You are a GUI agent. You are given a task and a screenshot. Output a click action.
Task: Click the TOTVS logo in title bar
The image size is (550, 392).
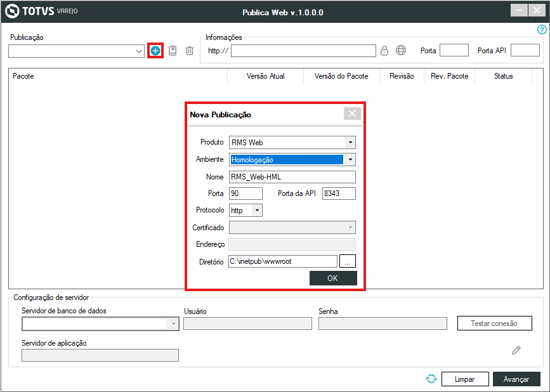41,11
